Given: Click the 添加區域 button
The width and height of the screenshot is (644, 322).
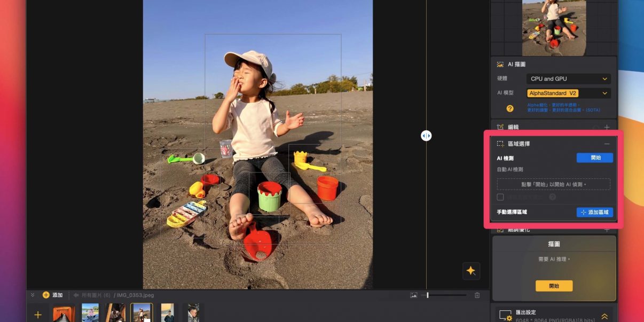Looking at the screenshot, I should [x=594, y=213].
